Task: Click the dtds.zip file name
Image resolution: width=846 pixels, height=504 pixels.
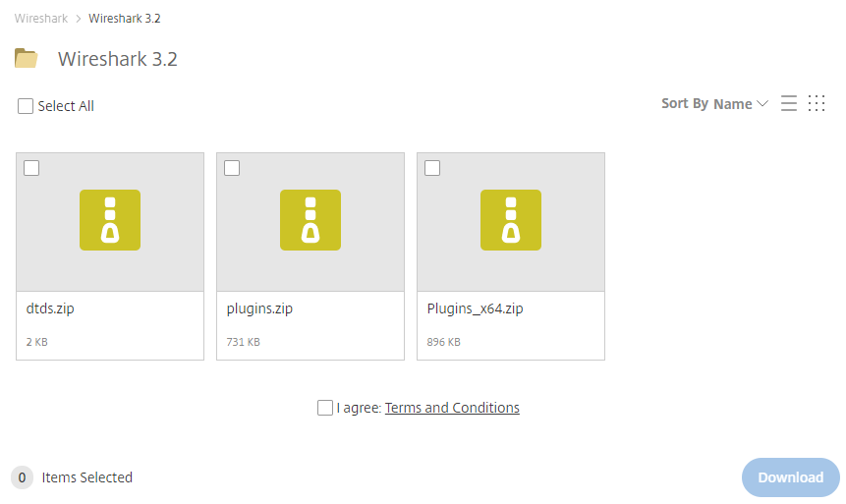Action: point(50,308)
